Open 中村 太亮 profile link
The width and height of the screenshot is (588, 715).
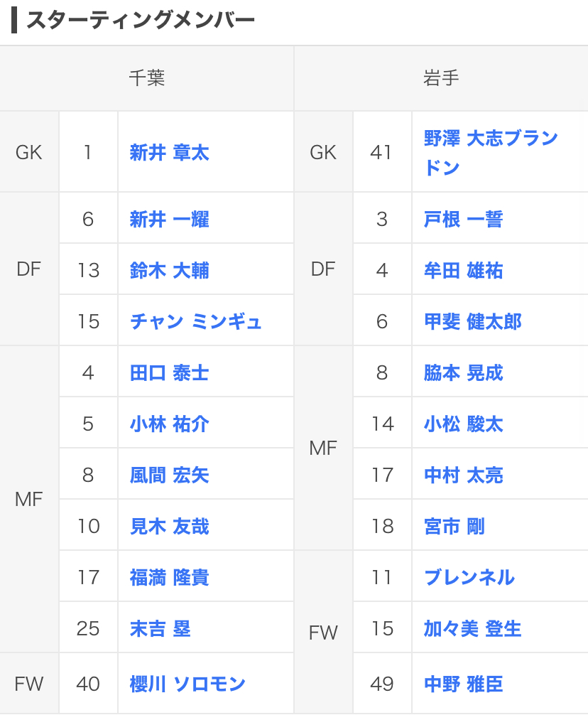[463, 475]
